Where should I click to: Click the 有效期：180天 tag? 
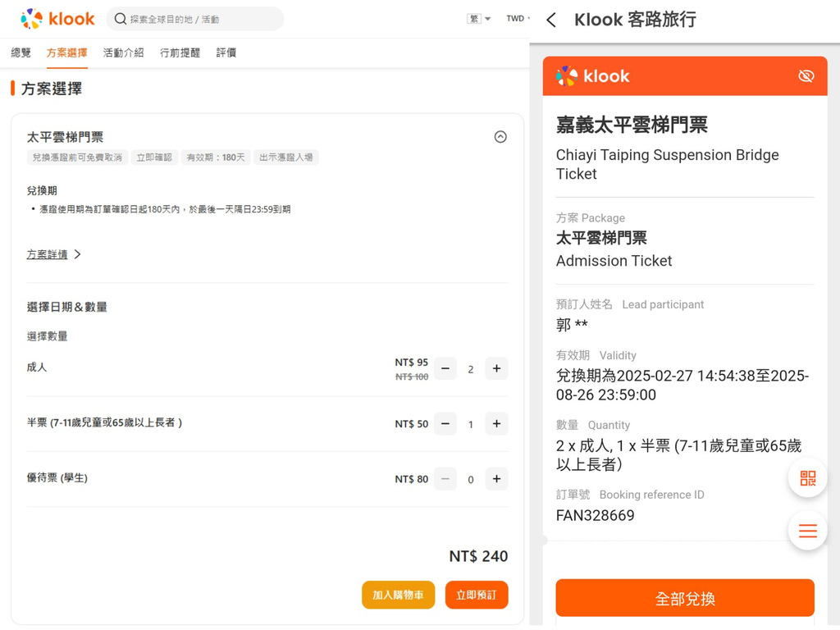coord(216,157)
